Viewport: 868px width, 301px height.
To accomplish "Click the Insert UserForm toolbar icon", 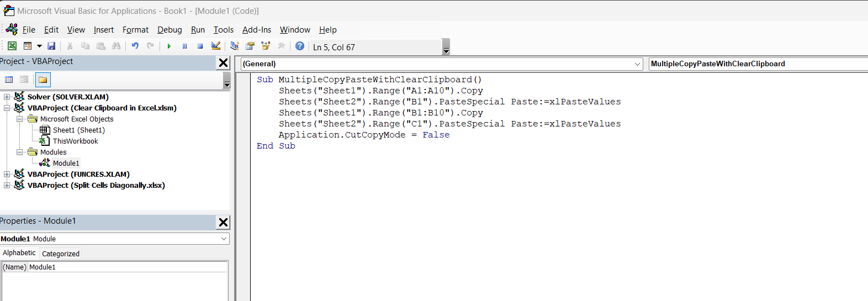I will pyautogui.click(x=28, y=46).
